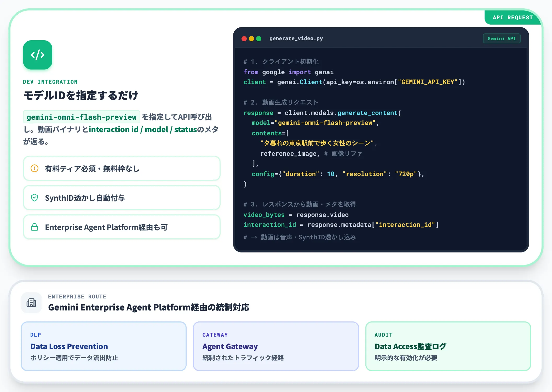This screenshot has width=552, height=392.
Task: Click the lock icon beside Enterprise Agent Platform
Action: 34,227
